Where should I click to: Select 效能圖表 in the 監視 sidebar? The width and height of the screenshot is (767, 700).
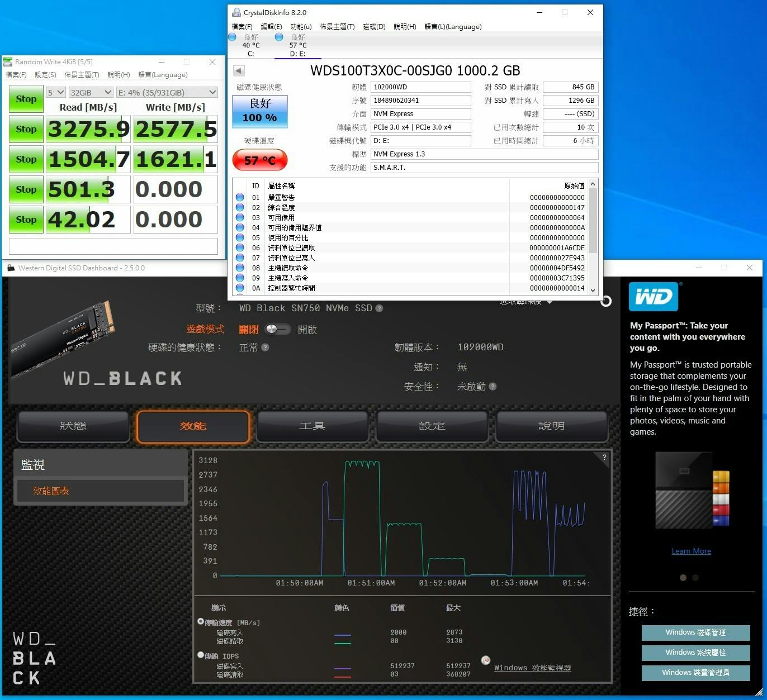101,491
